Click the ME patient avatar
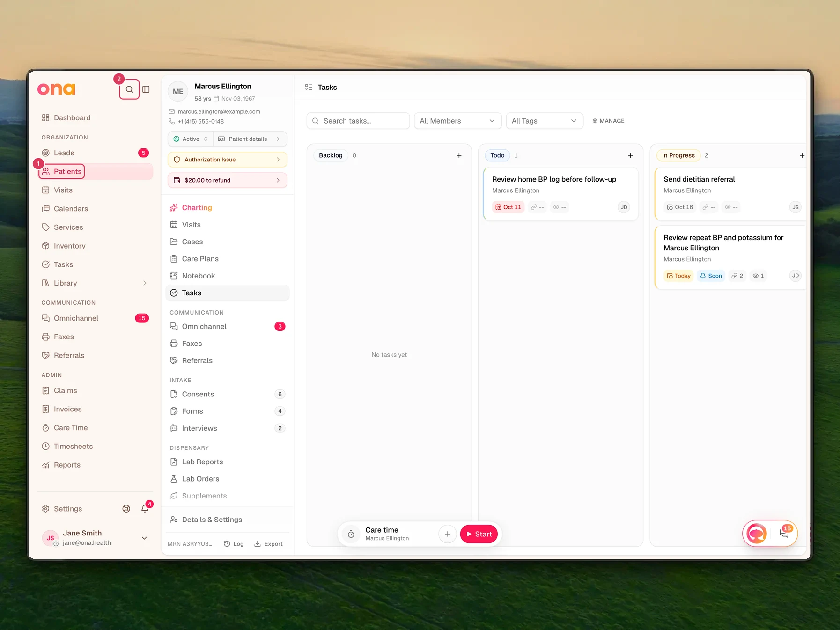Screen dimensions: 840x630 click(178, 92)
